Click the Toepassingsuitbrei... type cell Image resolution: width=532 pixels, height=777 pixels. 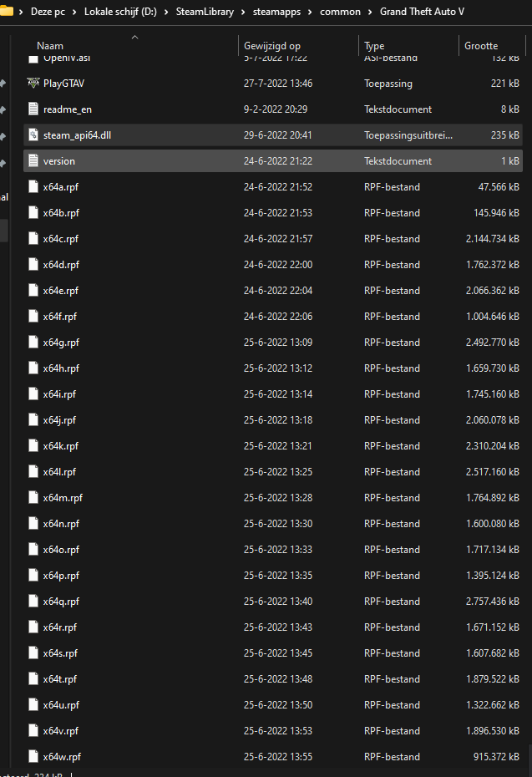tap(408, 135)
